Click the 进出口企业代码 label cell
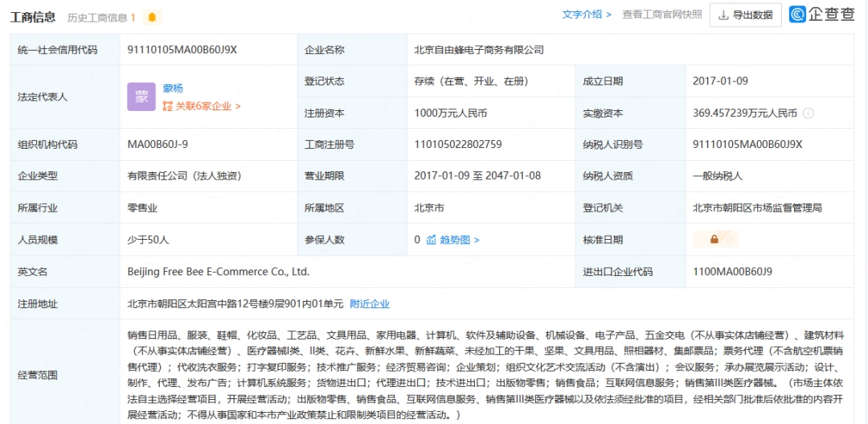Image resolution: width=868 pixels, height=424 pixels. (631, 272)
